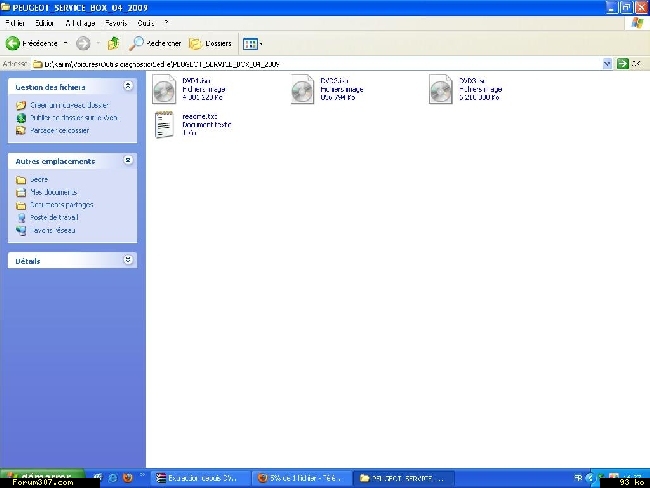Collapse the Gestion des fichiers panel
Viewport: 650px width, 488px height.
pyautogui.click(x=128, y=86)
